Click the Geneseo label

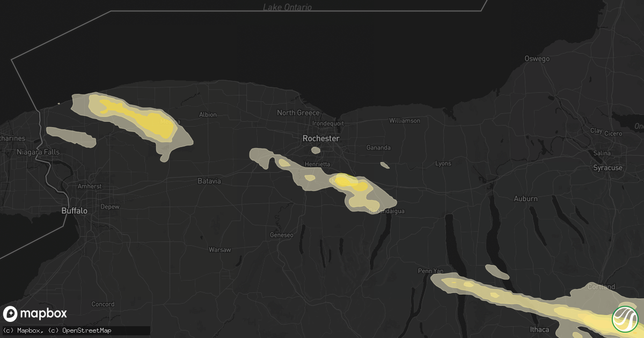(x=282, y=235)
